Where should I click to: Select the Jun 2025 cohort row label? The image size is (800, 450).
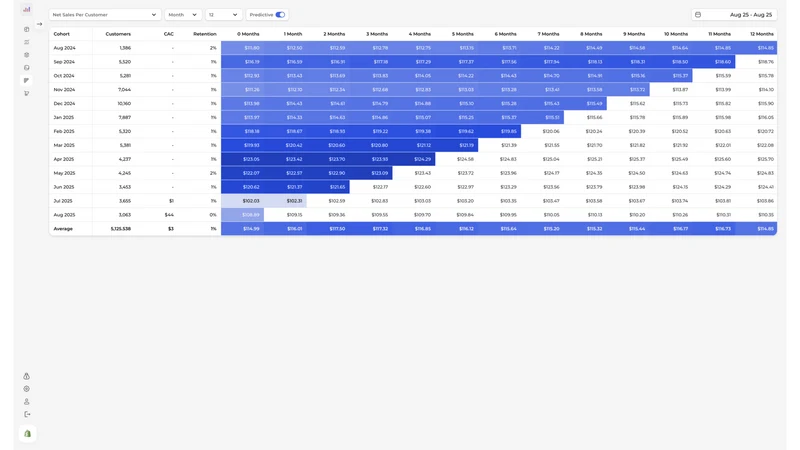[64, 187]
